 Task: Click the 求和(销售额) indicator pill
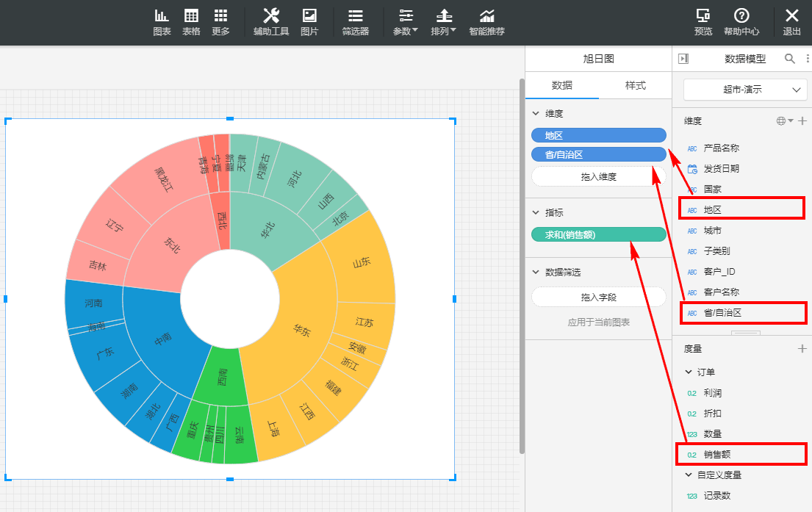598,235
